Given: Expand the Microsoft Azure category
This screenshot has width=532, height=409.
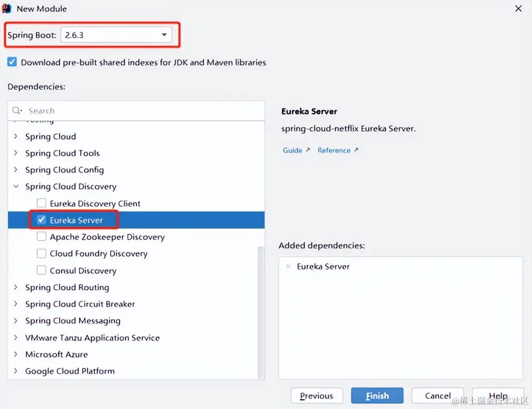Looking at the screenshot, I should pos(15,354).
